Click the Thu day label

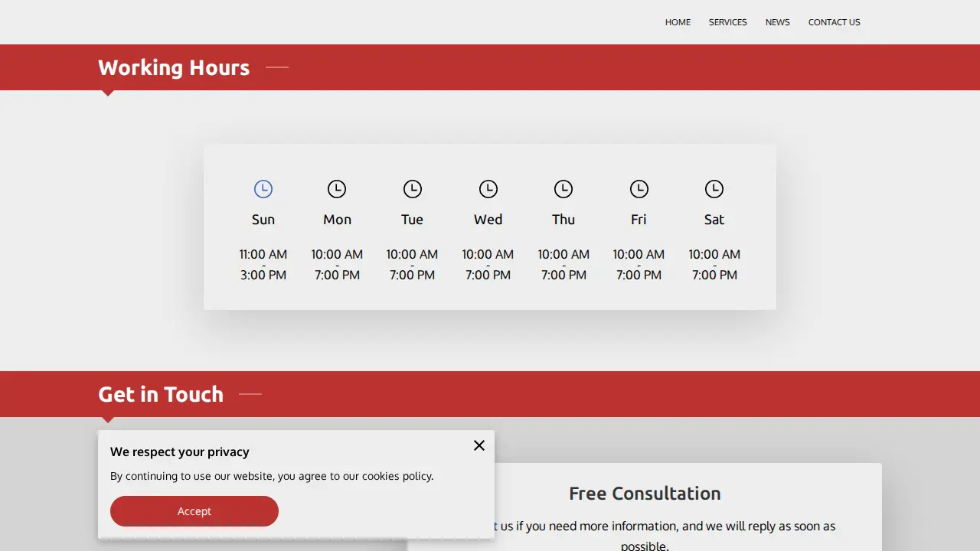[563, 220]
